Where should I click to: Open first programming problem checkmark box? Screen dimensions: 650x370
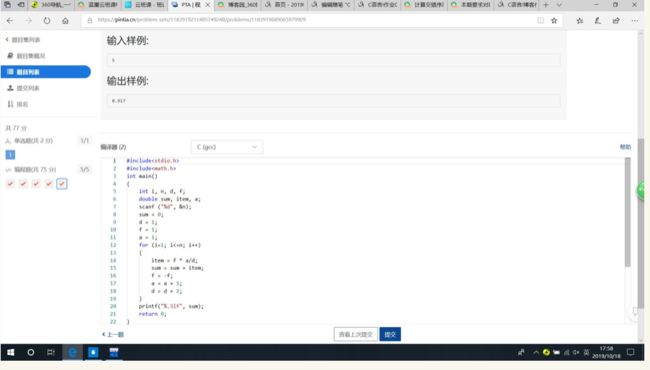click(10, 184)
